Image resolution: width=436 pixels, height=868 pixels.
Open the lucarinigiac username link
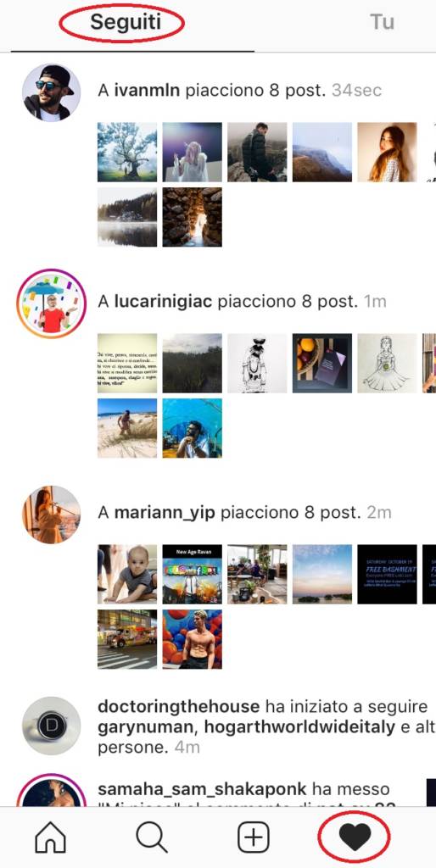(x=164, y=302)
